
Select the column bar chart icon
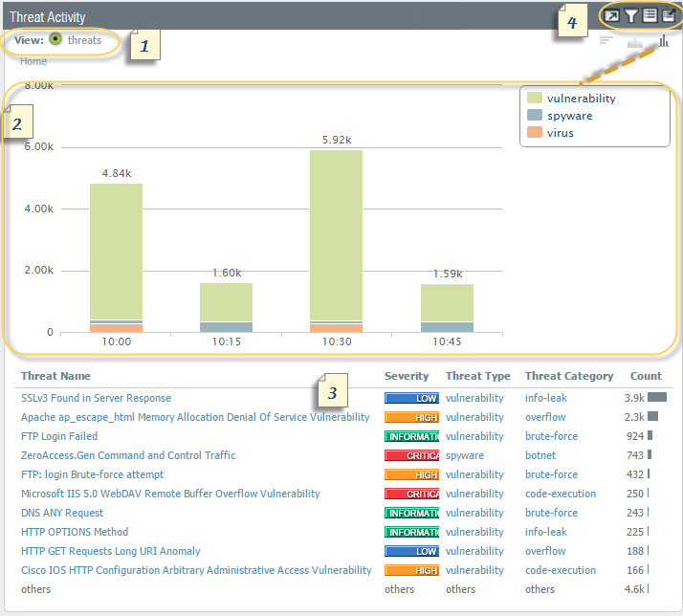(x=663, y=41)
